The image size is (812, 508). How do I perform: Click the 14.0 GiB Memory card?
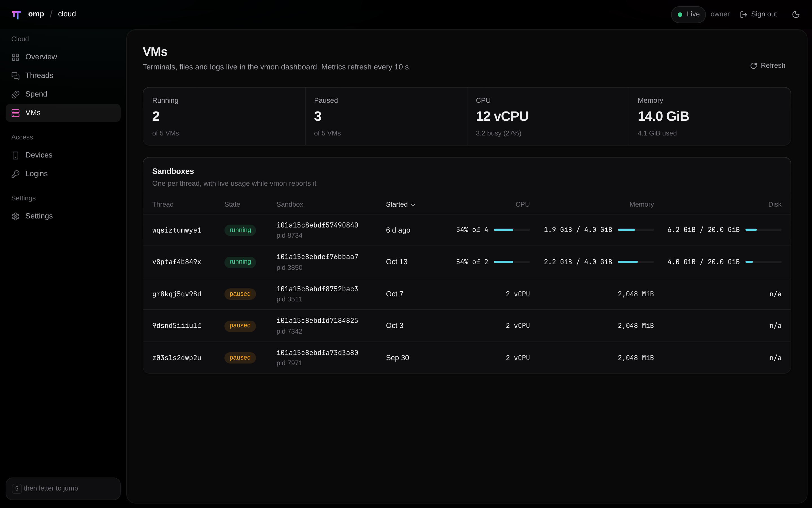click(710, 116)
